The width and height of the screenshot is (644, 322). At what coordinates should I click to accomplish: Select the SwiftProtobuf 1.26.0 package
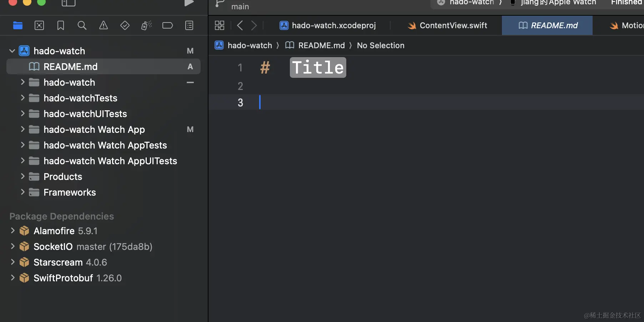[x=77, y=278]
